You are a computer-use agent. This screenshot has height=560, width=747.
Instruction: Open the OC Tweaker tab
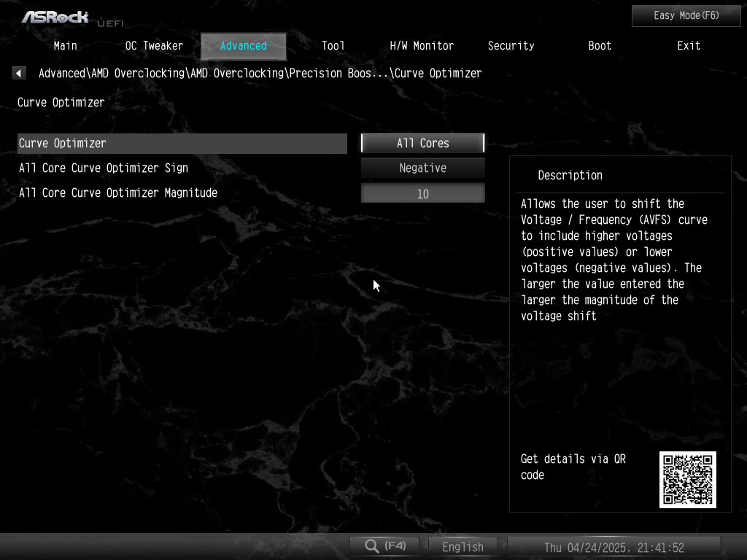pyautogui.click(x=154, y=45)
